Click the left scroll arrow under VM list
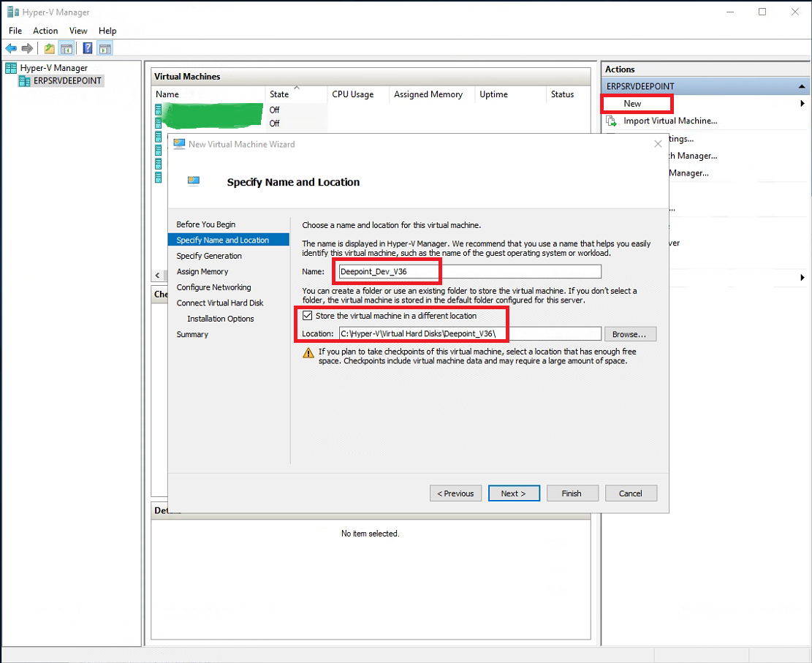 [x=157, y=275]
